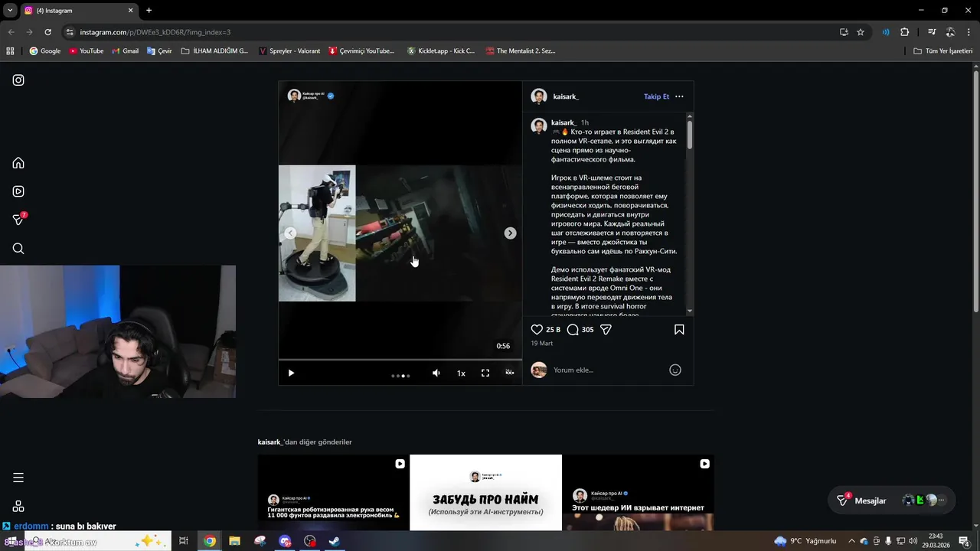Go back in Chrome
This screenshot has width=980, height=551.
coord(11,32)
